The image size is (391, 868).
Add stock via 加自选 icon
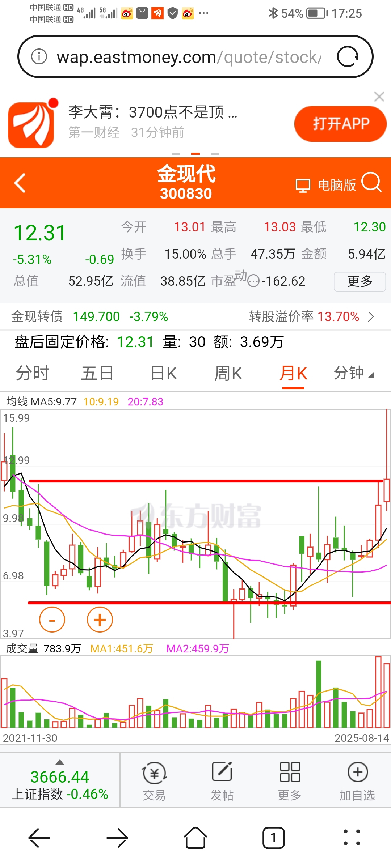tap(357, 781)
